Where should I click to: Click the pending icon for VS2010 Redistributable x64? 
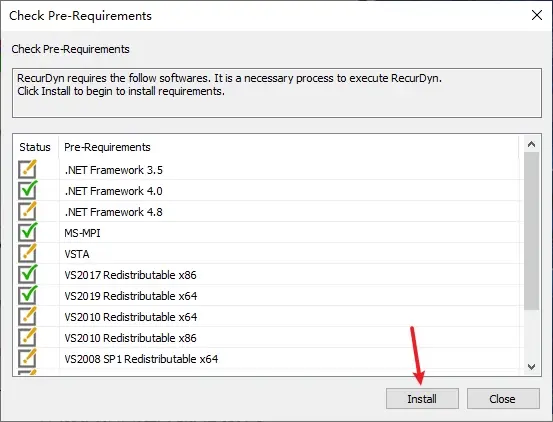click(28, 316)
